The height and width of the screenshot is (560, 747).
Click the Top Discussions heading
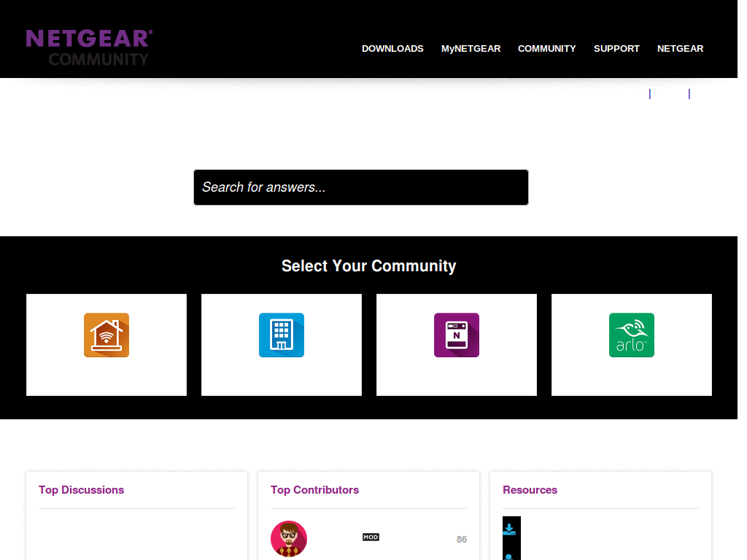tap(81, 490)
